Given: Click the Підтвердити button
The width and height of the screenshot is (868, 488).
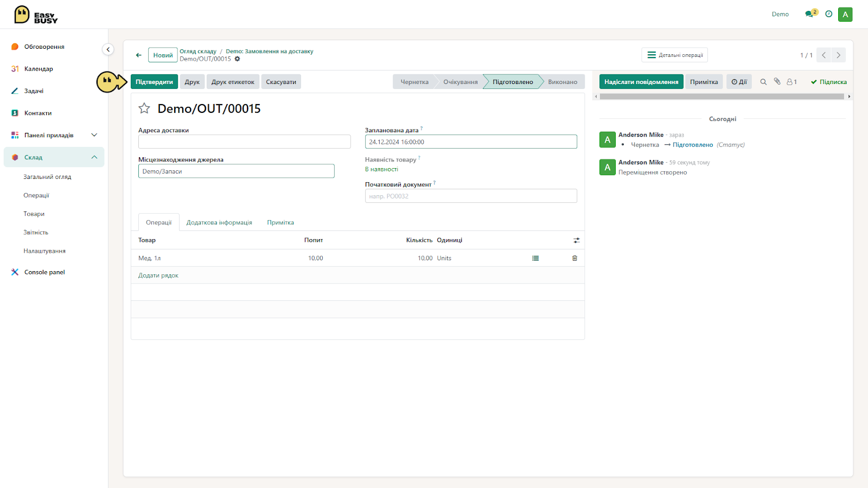Looking at the screenshot, I should click(154, 82).
